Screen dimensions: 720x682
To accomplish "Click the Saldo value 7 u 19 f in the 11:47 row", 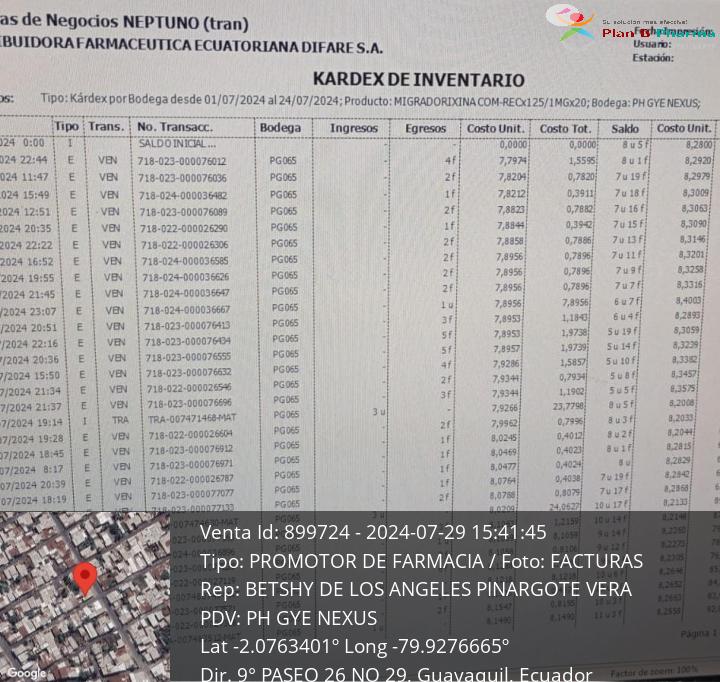I will pos(630,177).
